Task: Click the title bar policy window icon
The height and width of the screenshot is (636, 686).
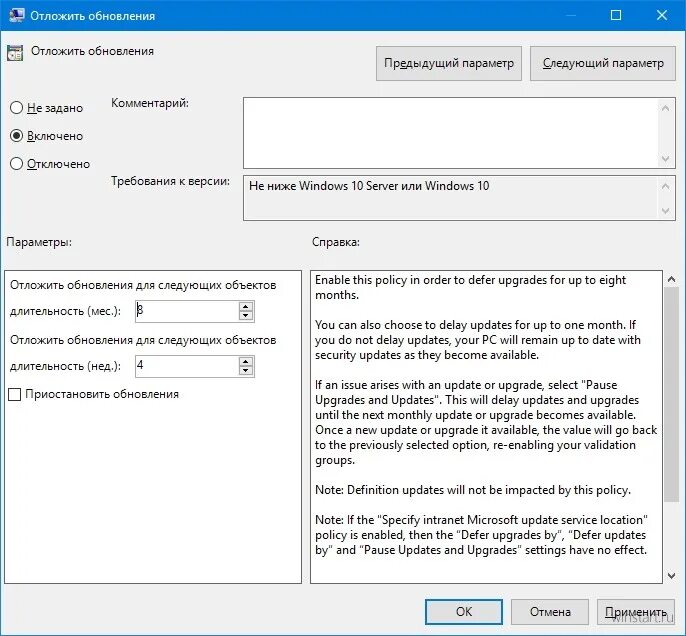Action: point(16,16)
